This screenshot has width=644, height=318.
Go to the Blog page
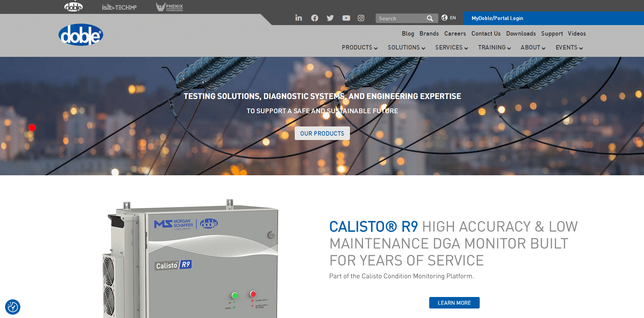408,34
